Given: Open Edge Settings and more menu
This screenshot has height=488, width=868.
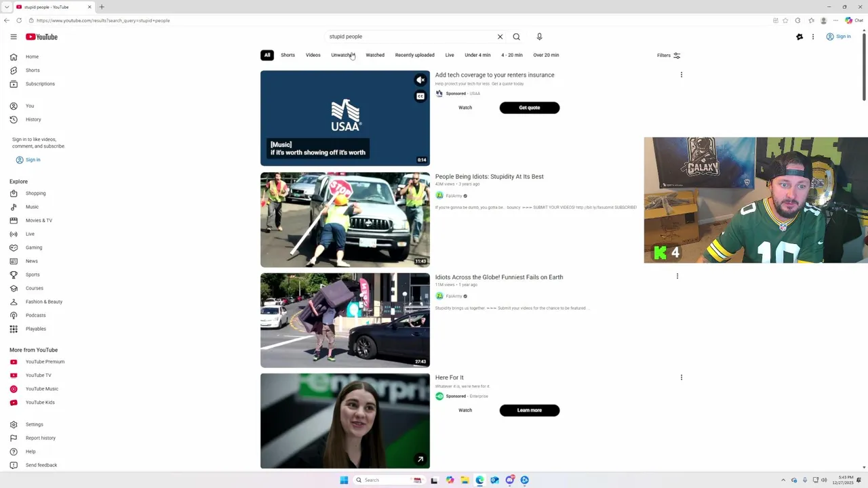Looking at the screenshot, I should click(x=835, y=20).
